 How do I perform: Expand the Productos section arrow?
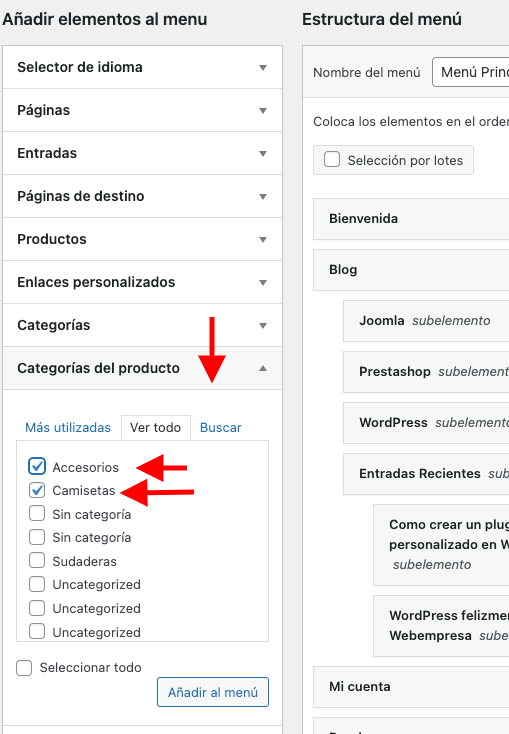263,240
